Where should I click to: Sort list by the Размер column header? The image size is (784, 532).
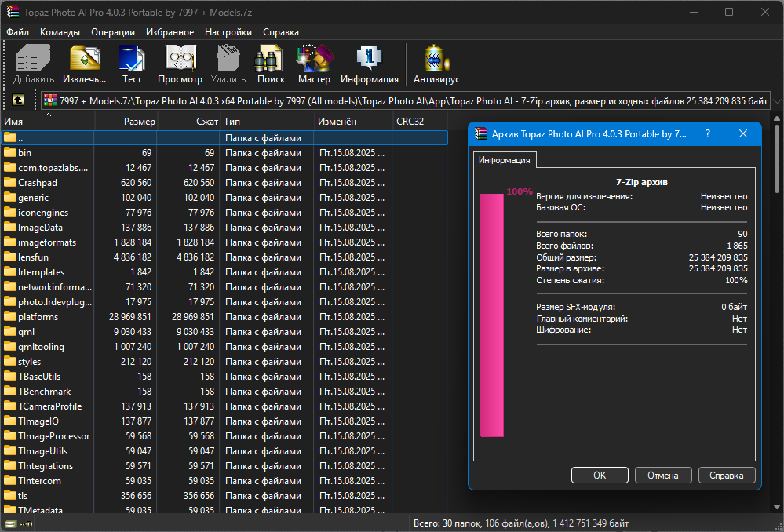click(x=126, y=122)
